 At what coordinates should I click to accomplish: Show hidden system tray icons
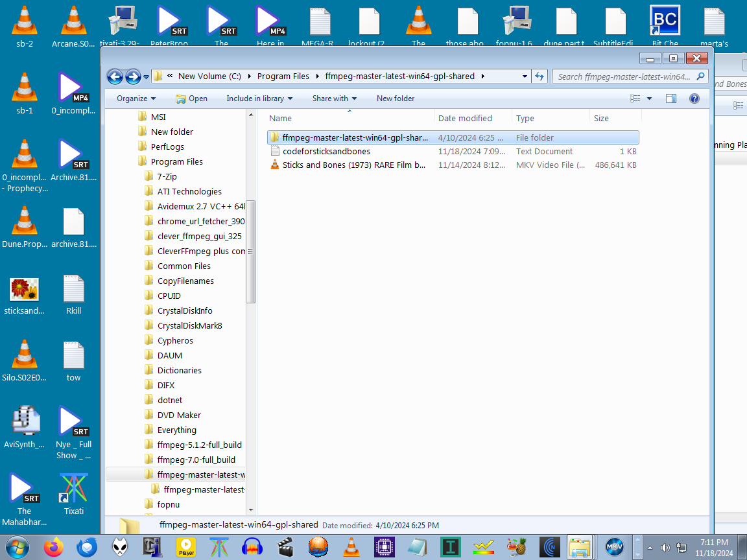[x=650, y=548]
